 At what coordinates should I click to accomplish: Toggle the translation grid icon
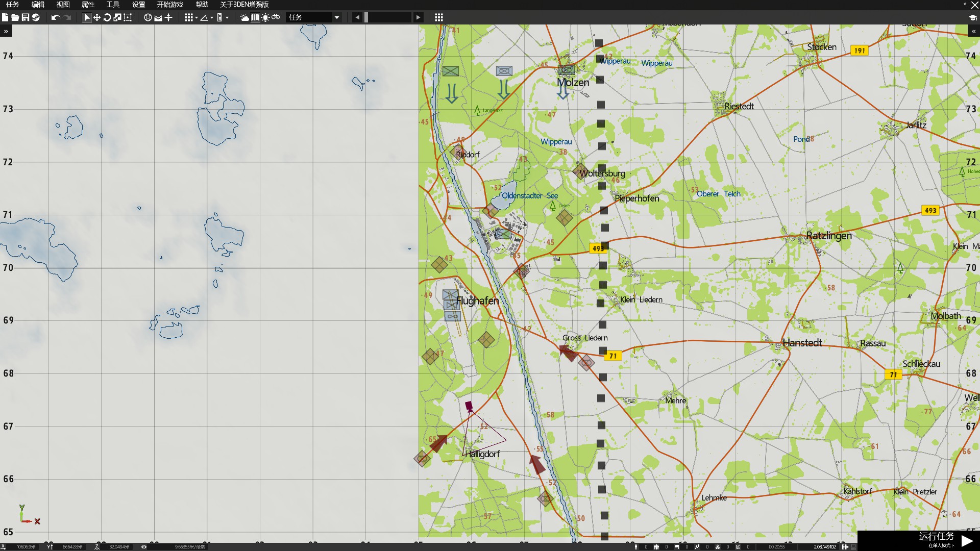pos(188,17)
